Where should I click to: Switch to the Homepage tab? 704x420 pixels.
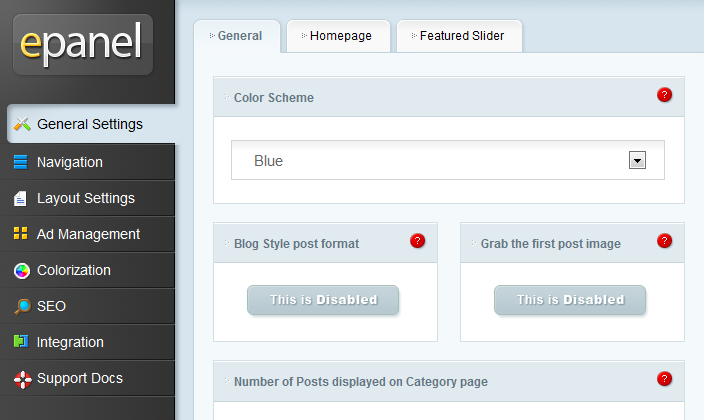click(x=338, y=36)
